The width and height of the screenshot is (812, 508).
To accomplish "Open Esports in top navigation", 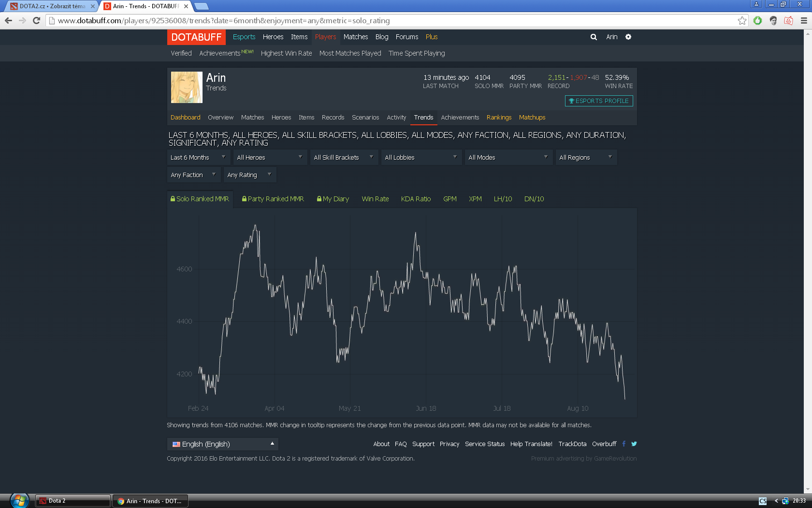I will (244, 37).
